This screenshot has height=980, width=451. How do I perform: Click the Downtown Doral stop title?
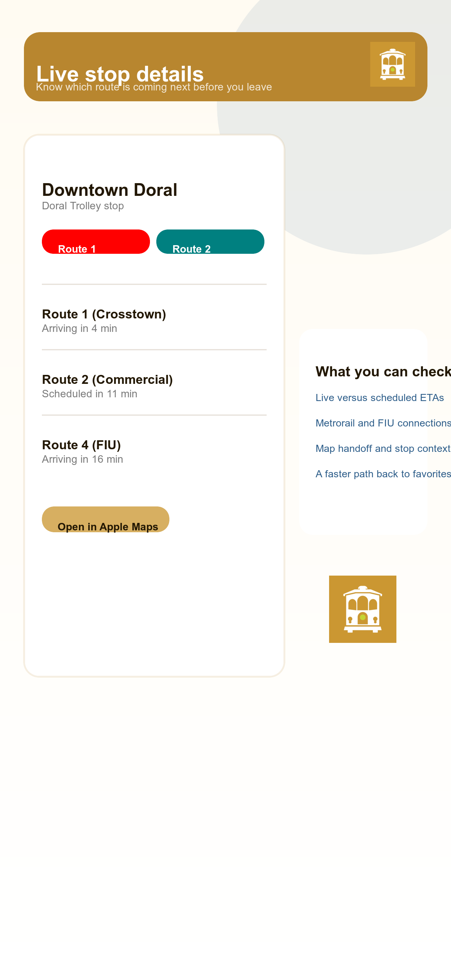pos(110,190)
